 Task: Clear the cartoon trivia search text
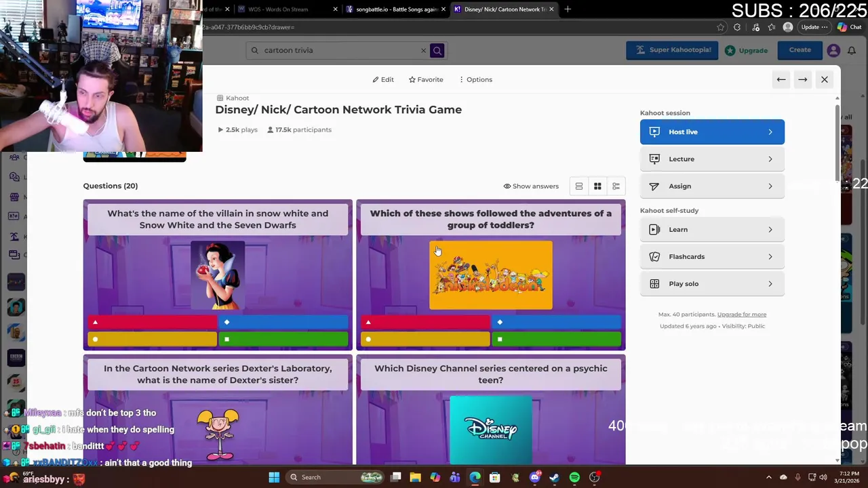pyautogui.click(x=423, y=50)
